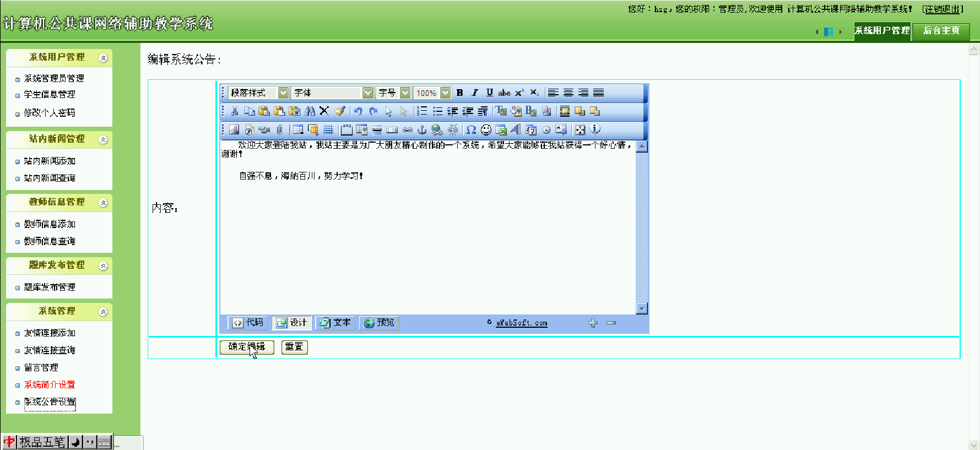Open Find and Replace binoculars icon
980x450 pixels.
[x=310, y=111]
